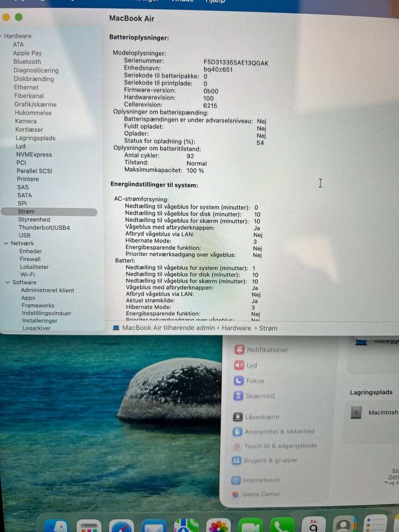The width and height of the screenshot is (399, 532).
Task: Open Safari from the Dock
Action: (121, 527)
